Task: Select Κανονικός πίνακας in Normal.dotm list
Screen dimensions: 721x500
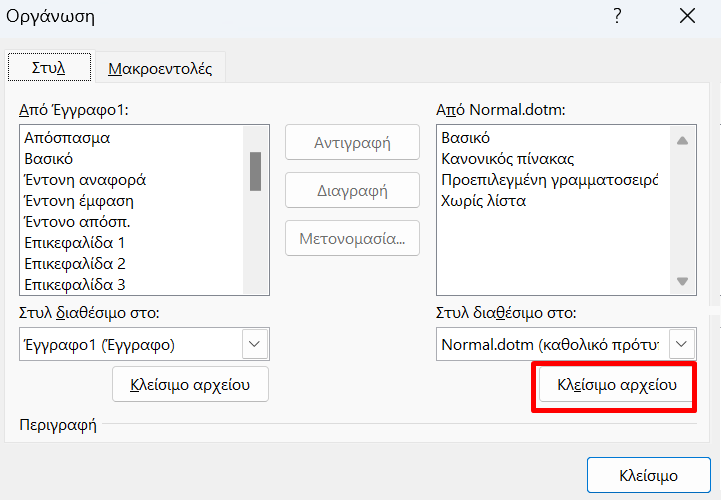Action: tap(508, 159)
